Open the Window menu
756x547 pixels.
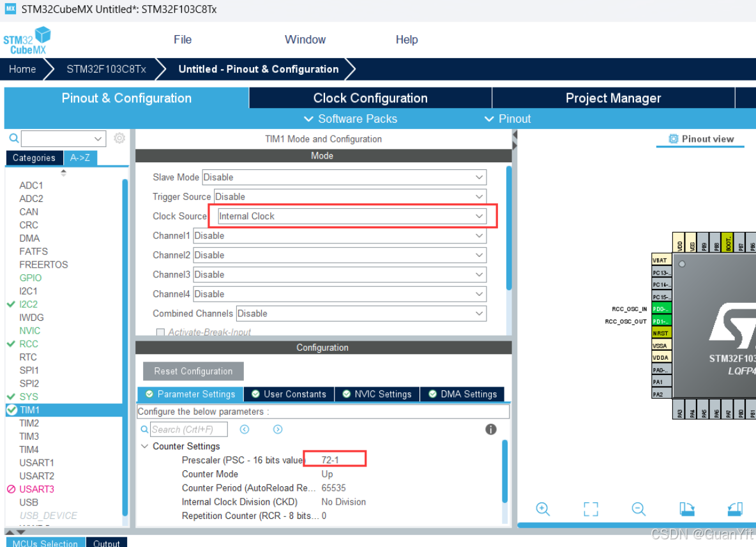305,40
